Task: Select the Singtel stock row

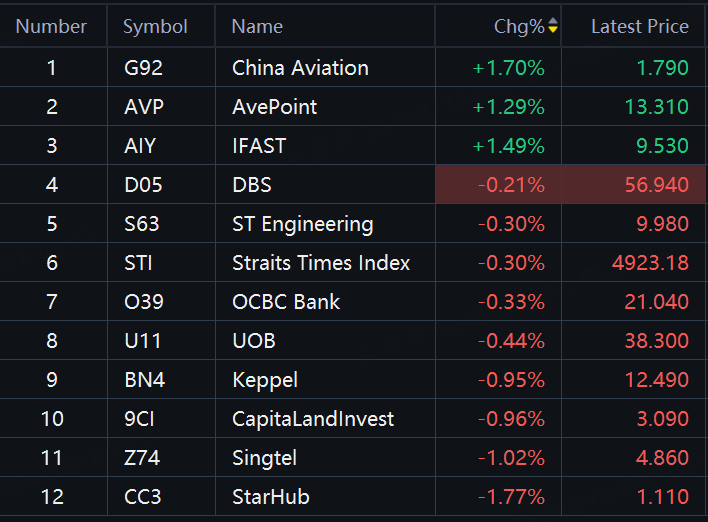Action: coord(264,458)
